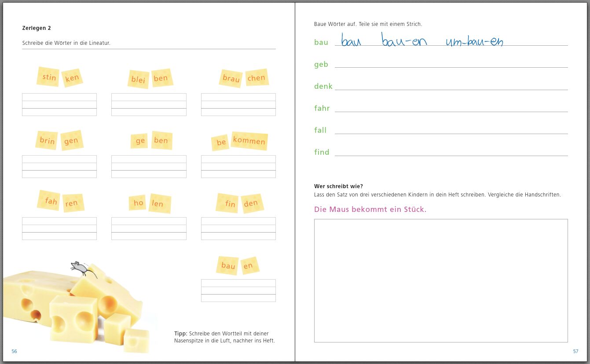Click the 'Zerlegen 2' heading
The width and height of the screenshot is (590, 364).
coord(37,28)
